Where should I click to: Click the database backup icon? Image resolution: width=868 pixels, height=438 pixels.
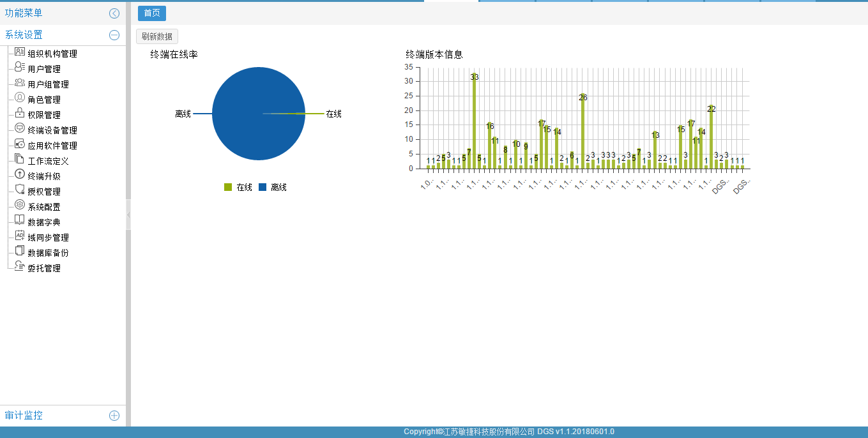[19, 252]
